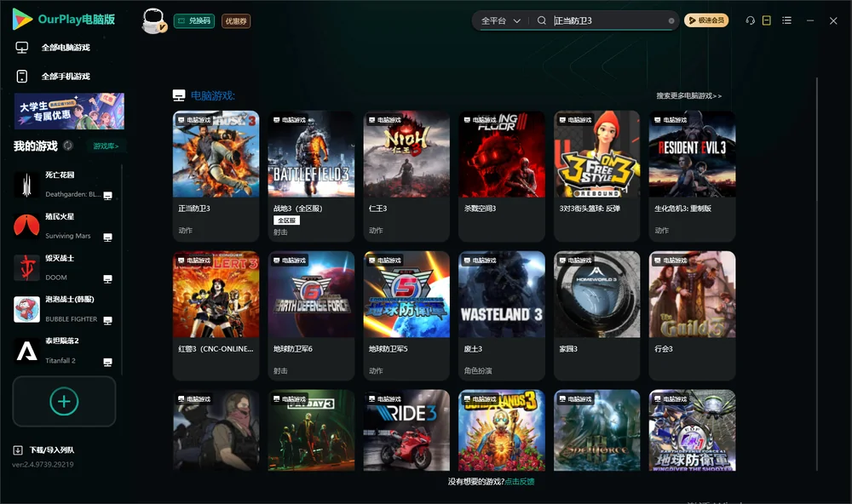Open 殖民火星 Surviving Mars in my games
Viewport: 852px width, 504px height.
(x=64, y=226)
